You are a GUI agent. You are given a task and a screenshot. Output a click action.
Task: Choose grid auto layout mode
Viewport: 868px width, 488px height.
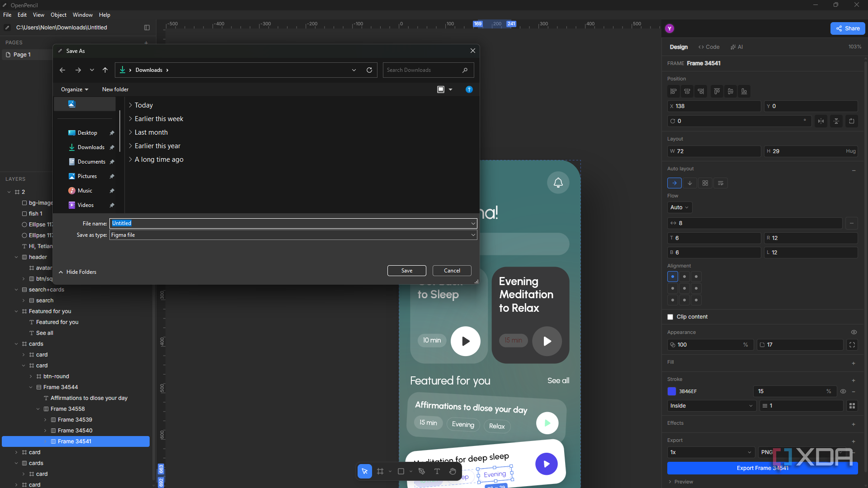(x=705, y=183)
